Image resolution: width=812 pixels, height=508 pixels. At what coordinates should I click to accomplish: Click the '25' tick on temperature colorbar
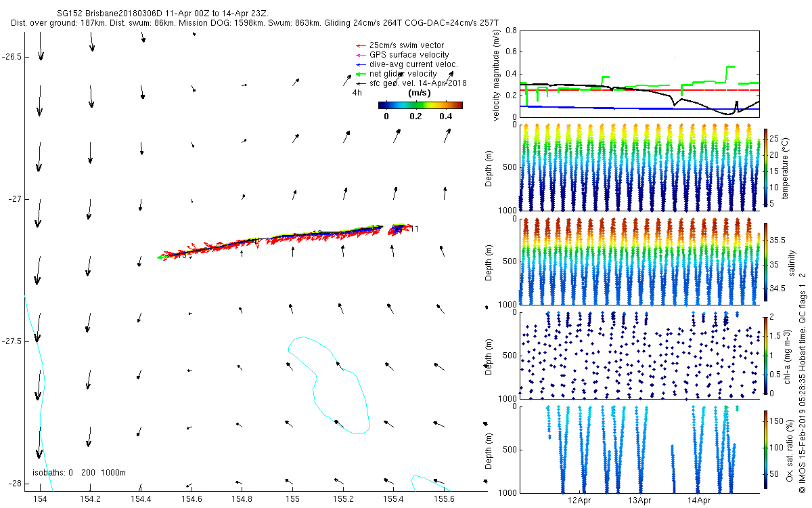coord(775,138)
